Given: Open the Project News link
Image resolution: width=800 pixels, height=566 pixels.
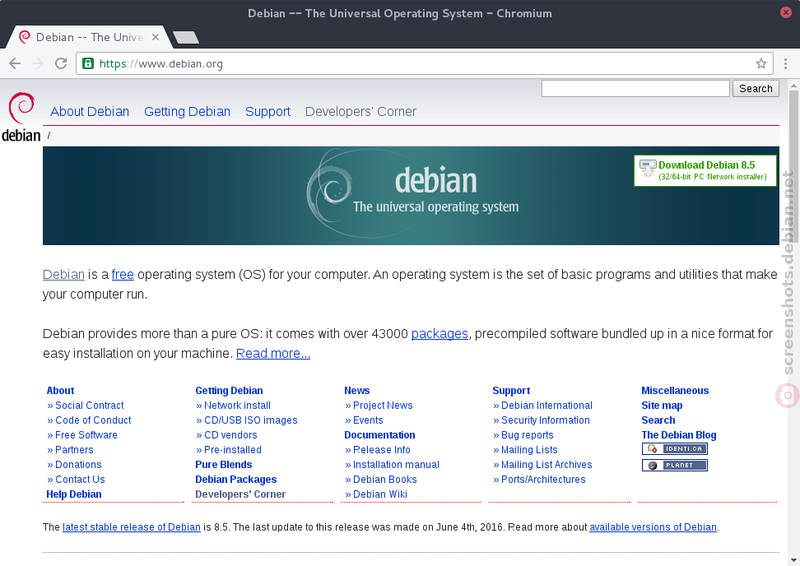Looking at the screenshot, I should (x=383, y=406).
